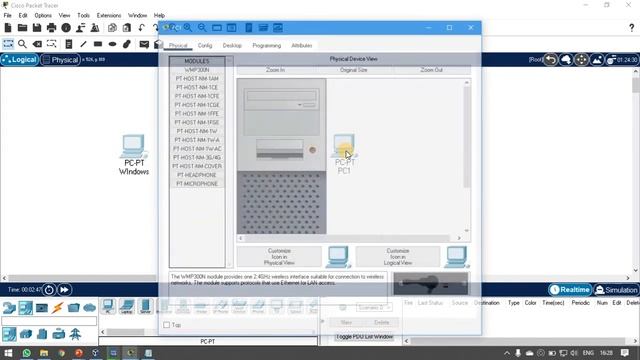Open the Extensions menu
640x360 pixels.
pos(109,15)
